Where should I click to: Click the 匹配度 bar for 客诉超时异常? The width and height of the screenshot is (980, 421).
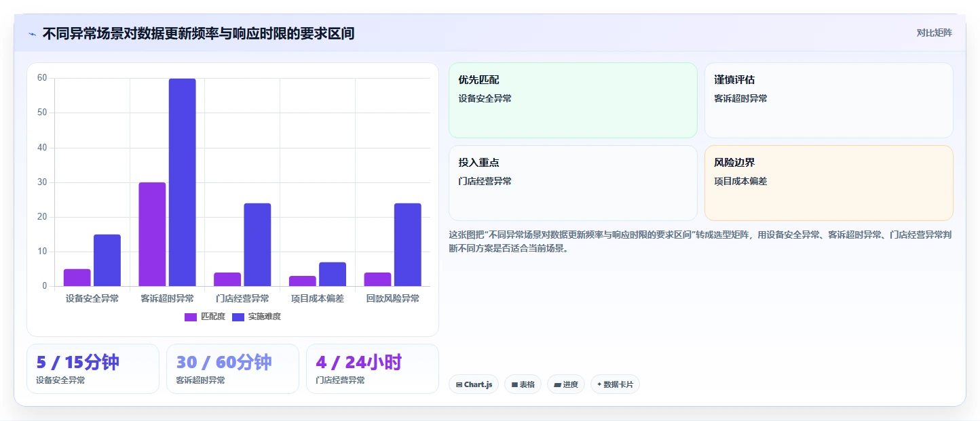coord(152,235)
